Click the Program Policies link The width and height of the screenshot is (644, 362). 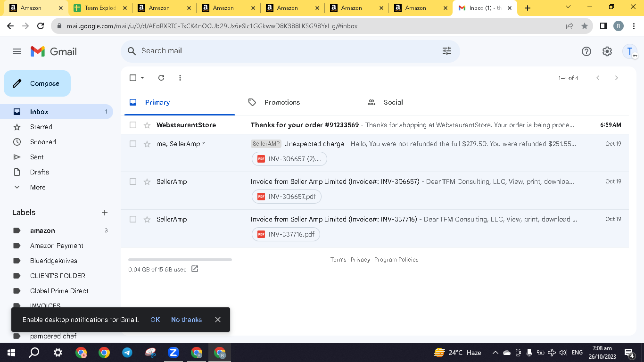coord(396,260)
